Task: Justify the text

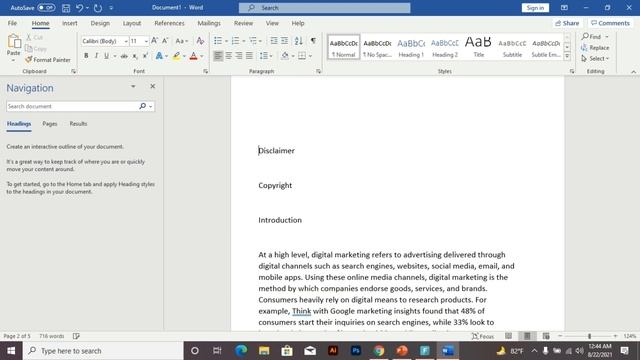Action: [249, 56]
